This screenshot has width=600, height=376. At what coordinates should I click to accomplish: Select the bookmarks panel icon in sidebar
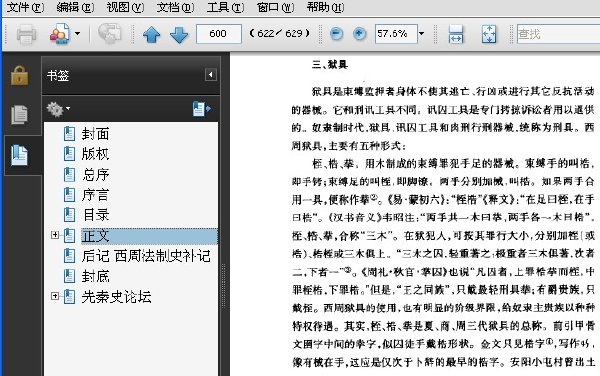click(x=20, y=155)
